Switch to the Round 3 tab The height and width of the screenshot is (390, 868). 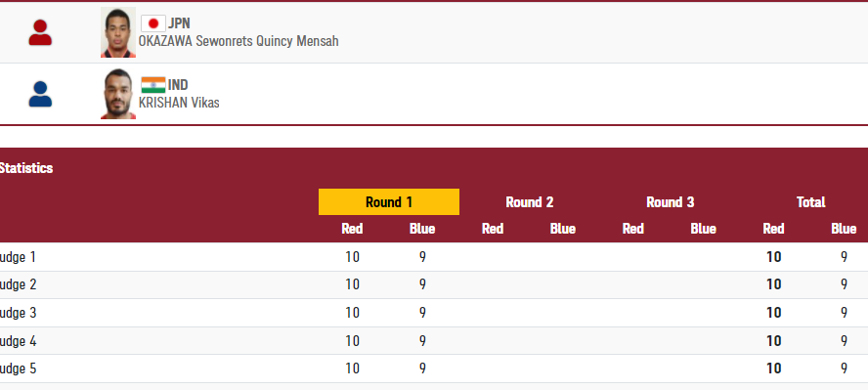point(670,202)
